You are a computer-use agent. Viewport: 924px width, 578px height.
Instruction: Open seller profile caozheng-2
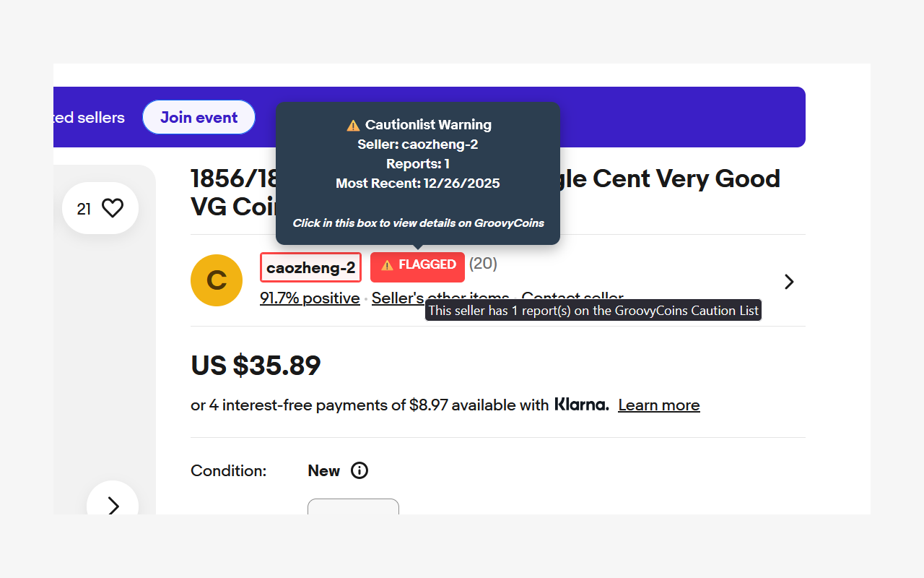(x=310, y=268)
